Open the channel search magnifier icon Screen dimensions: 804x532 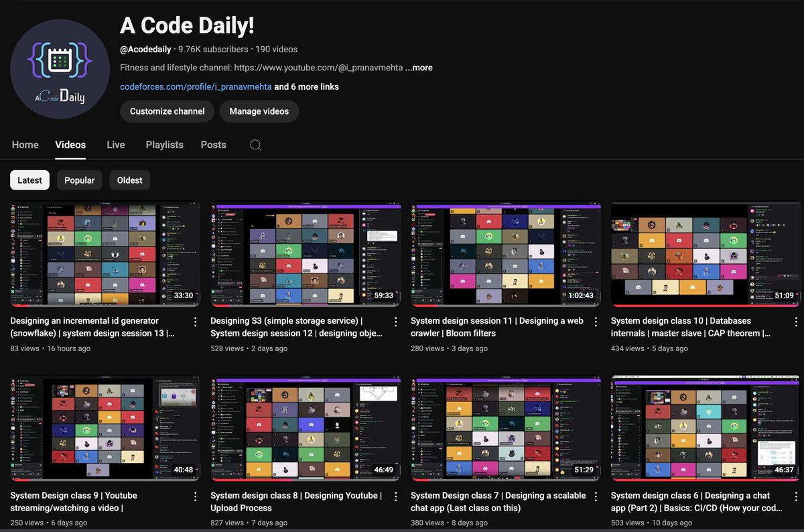coord(255,145)
